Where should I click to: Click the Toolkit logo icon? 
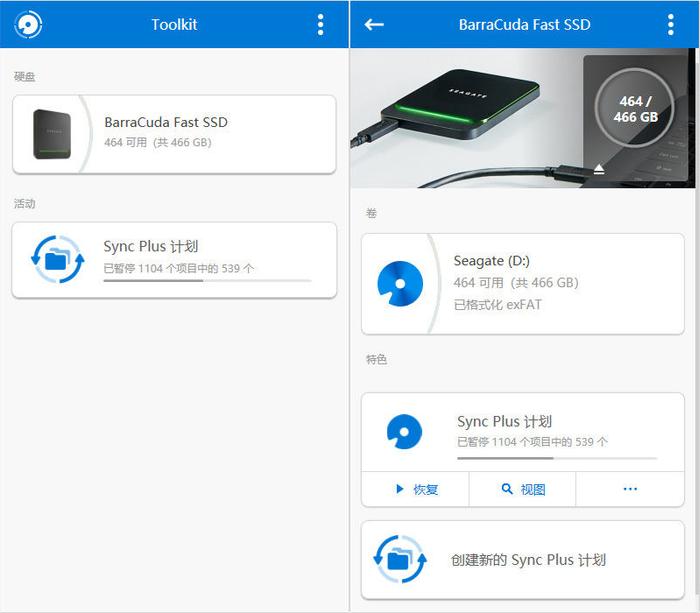click(x=28, y=24)
